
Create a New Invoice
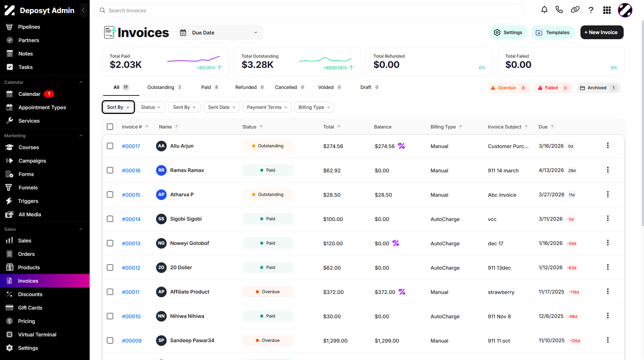tap(602, 32)
